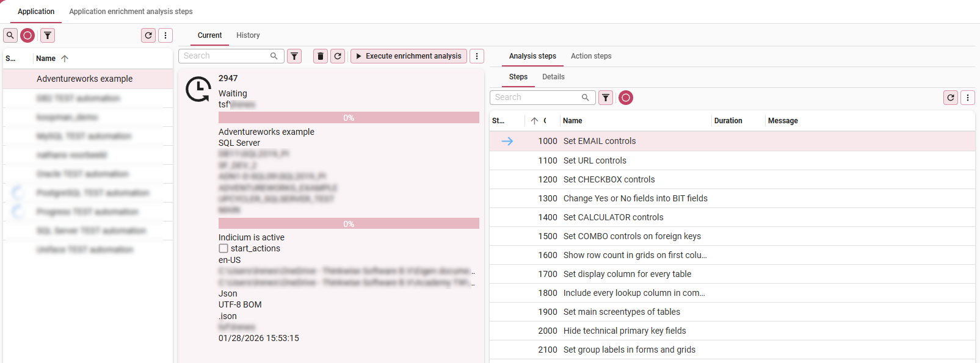Switch to the History tab
The width and height of the screenshot is (980, 363).
pos(248,35)
